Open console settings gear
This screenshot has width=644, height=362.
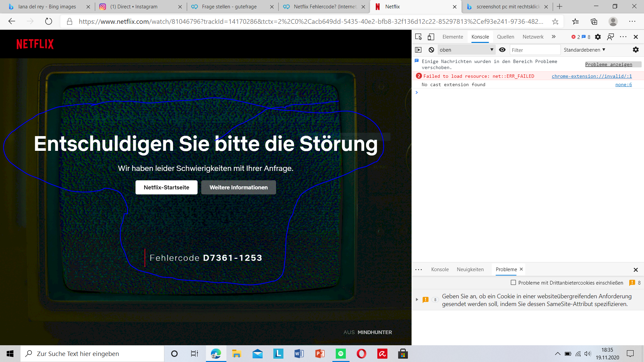tap(636, 50)
